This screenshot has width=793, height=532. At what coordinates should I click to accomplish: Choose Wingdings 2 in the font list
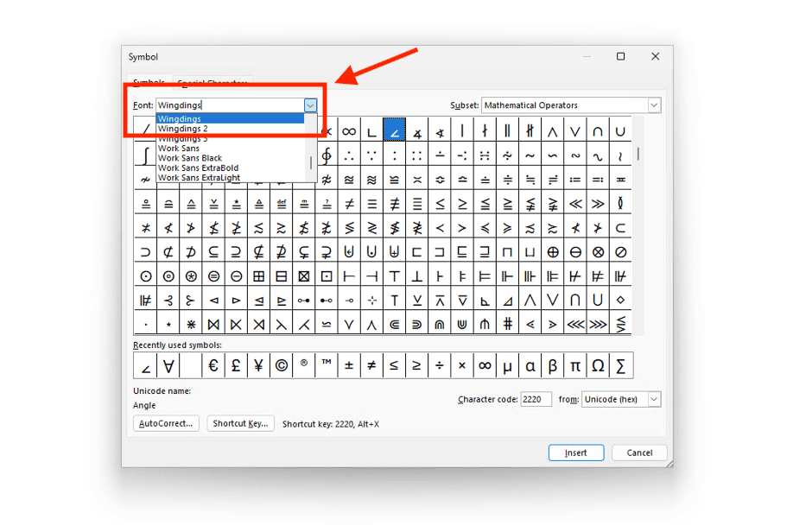(230, 129)
